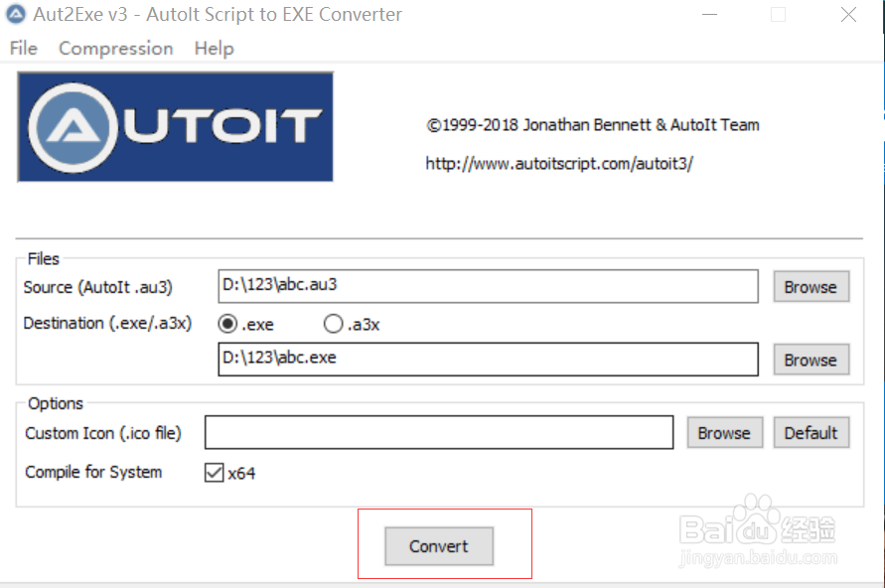Viewport: 885px width, 588px height.
Task: Reset the custom icon with Default
Action: pos(811,433)
